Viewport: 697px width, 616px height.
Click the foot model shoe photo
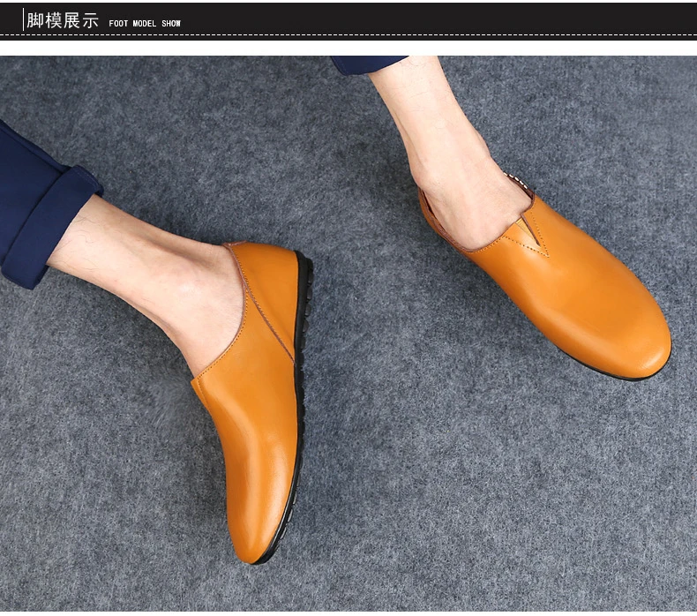pos(348,334)
